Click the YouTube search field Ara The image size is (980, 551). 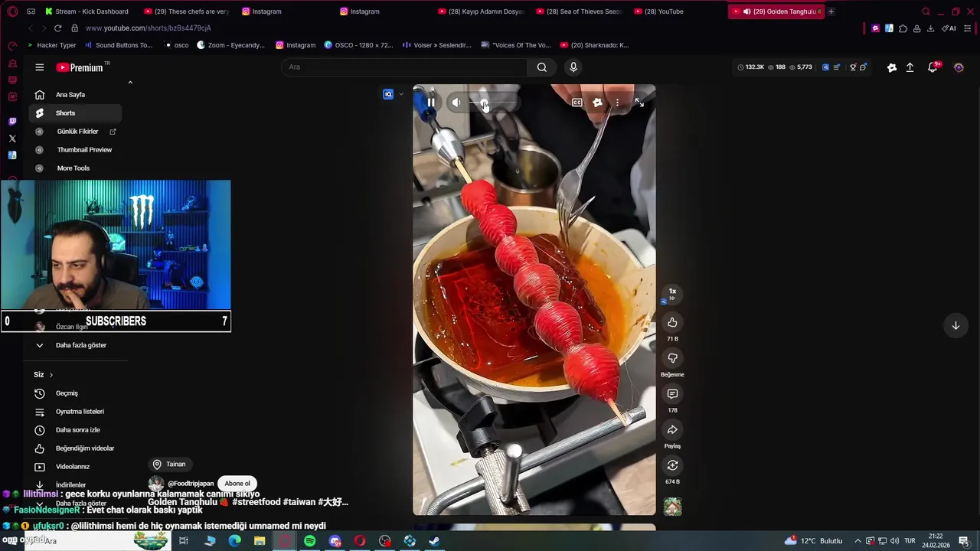(x=404, y=67)
